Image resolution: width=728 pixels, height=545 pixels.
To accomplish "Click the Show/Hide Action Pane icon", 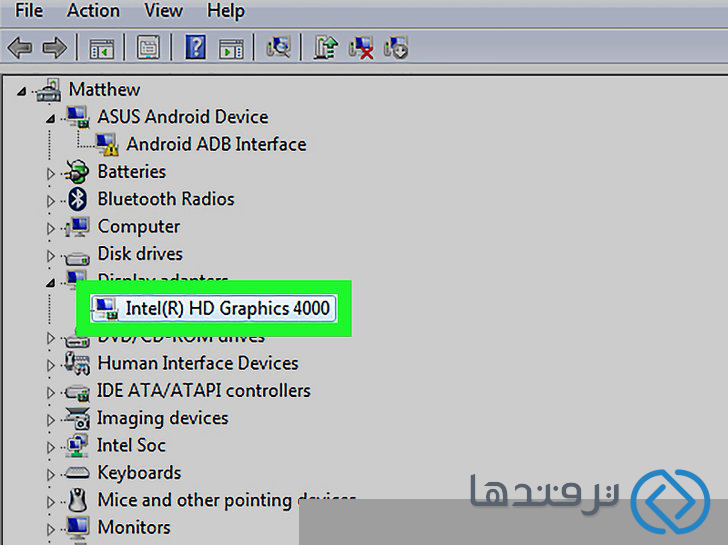I will click(231, 48).
